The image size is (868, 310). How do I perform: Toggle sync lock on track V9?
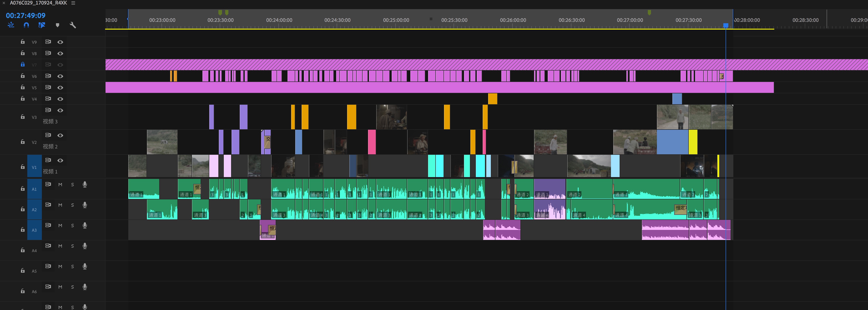(48, 42)
